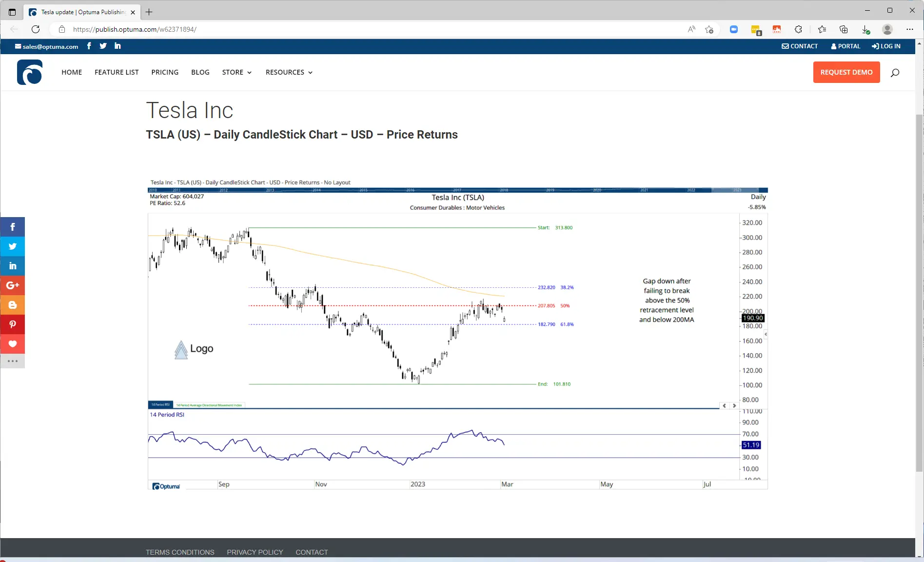924x562 pixels.
Task: Email sales@optuma.com link
Action: click(x=46, y=46)
